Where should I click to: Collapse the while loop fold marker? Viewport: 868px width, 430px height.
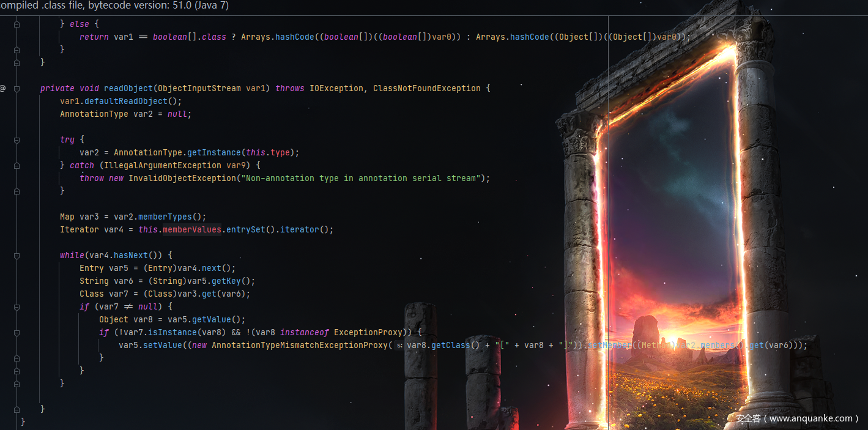tap(17, 255)
